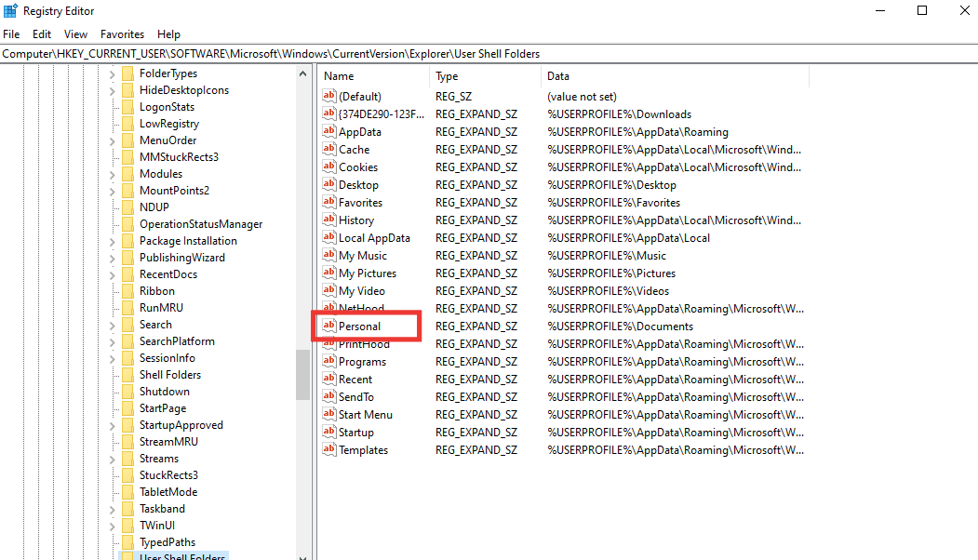Open the Edit menu
The height and width of the screenshot is (560, 978).
click(42, 34)
